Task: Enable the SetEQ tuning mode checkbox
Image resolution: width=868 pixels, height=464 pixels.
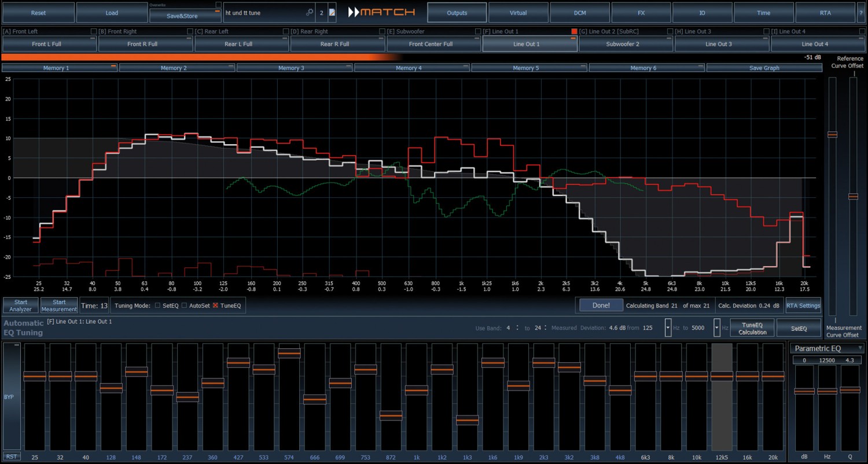Action: (x=157, y=305)
